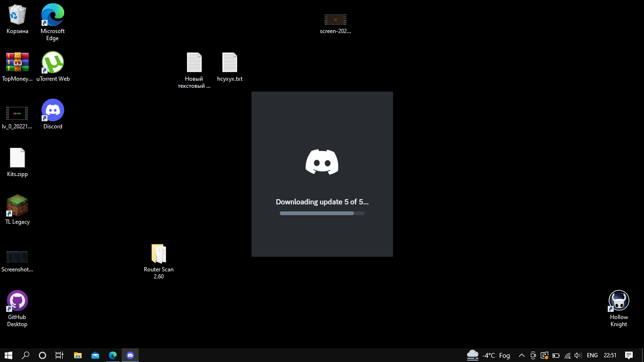The height and width of the screenshot is (362, 644).
Task: Click the Discord logo in the updater window
Action: point(322,162)
